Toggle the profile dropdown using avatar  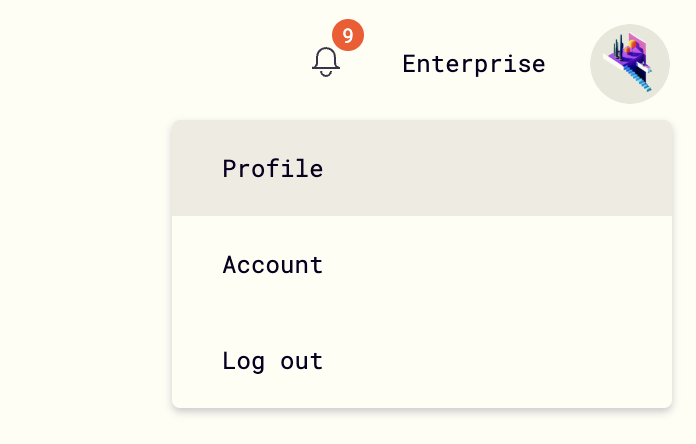(x=629, y=64)
